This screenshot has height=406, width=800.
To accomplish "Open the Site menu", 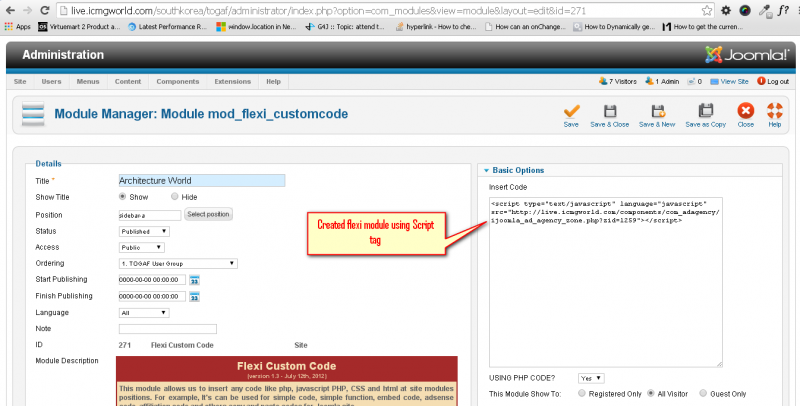I will click(x=20, y=82).
